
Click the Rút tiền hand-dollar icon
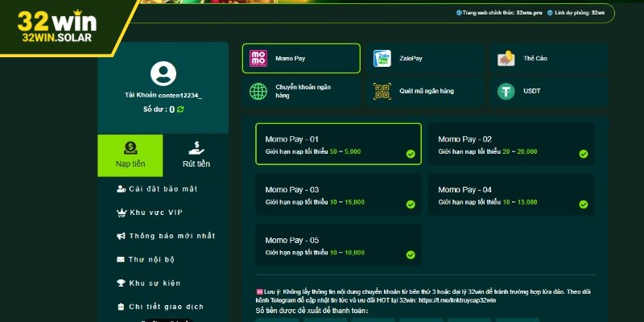pyautogui.click(x=196, y=148)
